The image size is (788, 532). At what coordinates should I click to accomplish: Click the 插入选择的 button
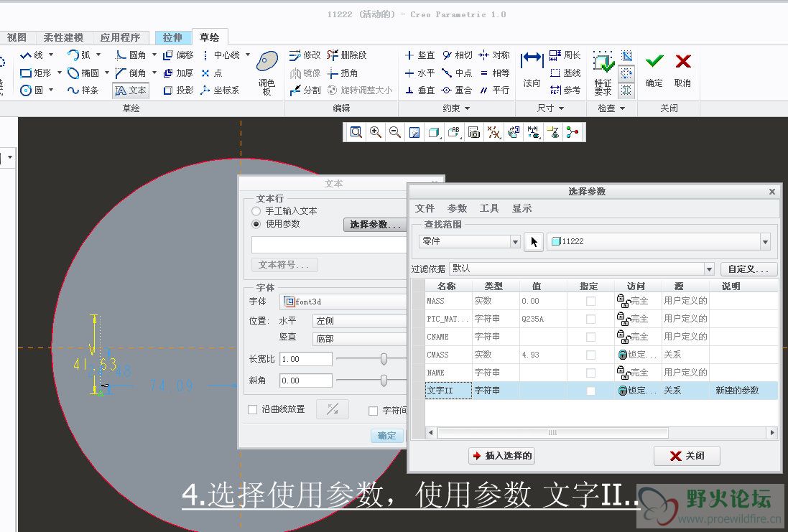click(x=501, y=456)
